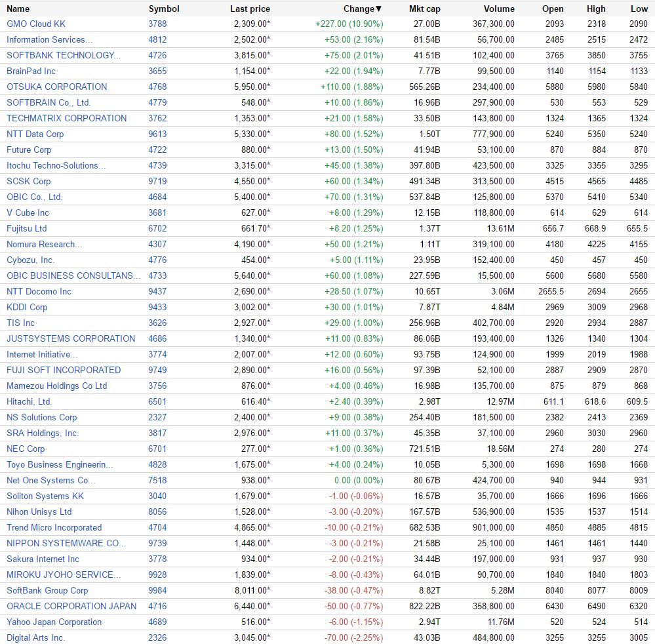Click ticker symbol 4689
The width and height of the screenshot is (655, 644).
click(157, 622)
